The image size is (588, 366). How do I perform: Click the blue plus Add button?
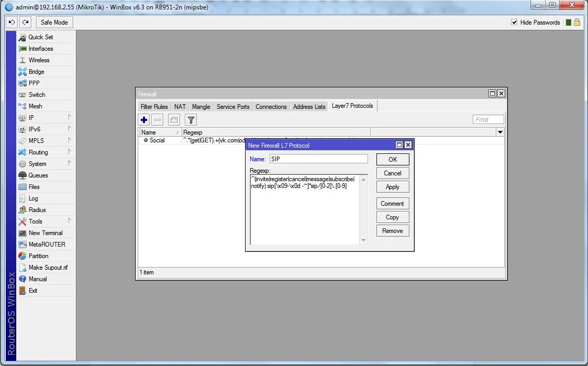(144, 120)
